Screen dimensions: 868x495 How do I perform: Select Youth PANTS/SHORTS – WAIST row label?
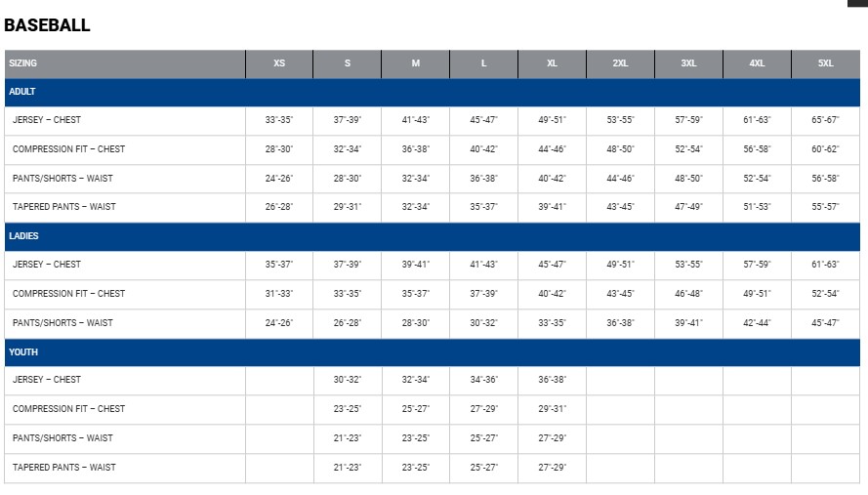click(62, 438)
